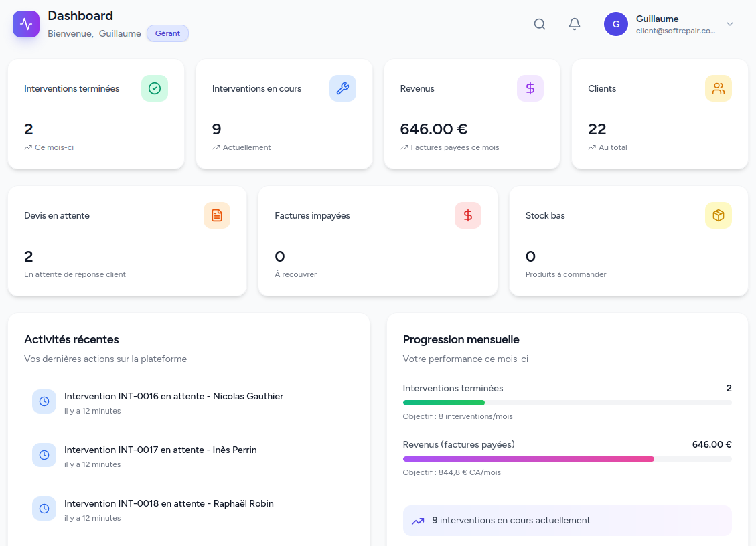Click the purple app logo icon

(x=26, y=24)
